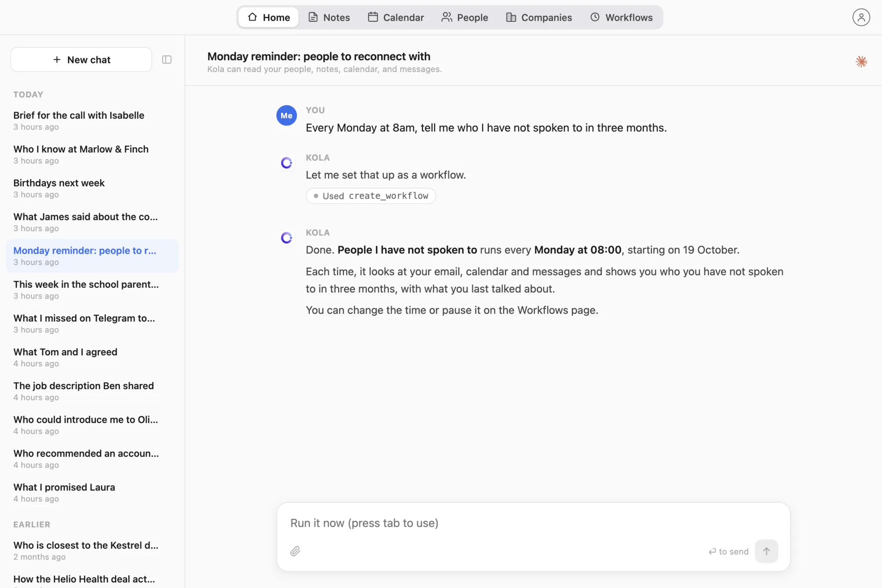
Task: Open chat 'Who could introduce me to Oli...'
Action: click(92, 425)
